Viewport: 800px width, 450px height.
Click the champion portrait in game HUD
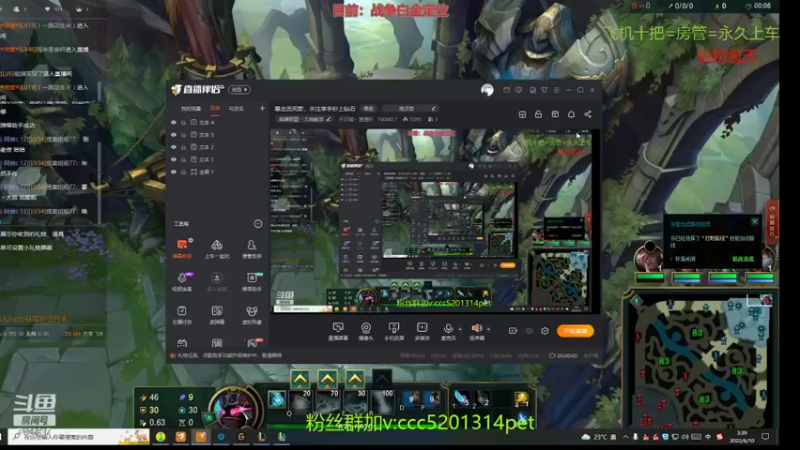[234, 408]
